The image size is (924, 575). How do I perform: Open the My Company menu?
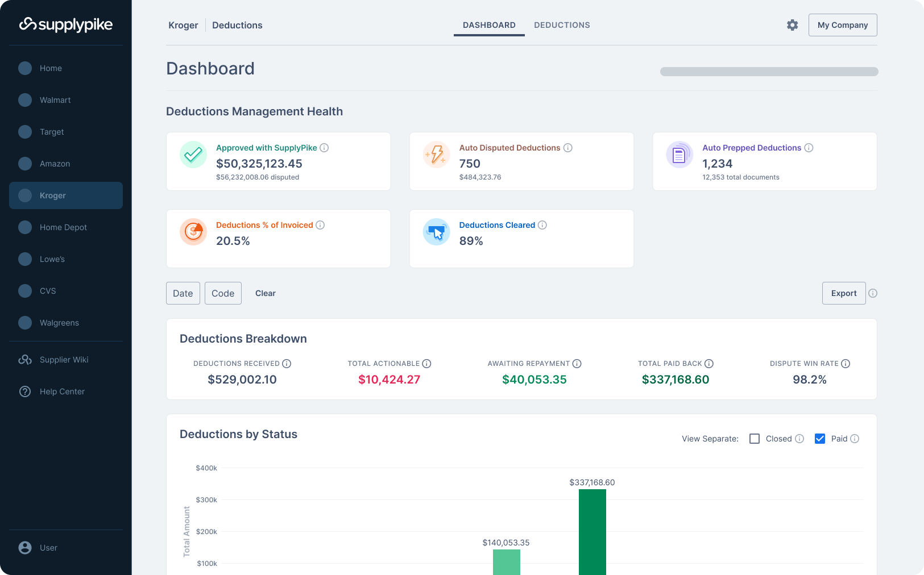pyautogui.click(x=843, y=25)
